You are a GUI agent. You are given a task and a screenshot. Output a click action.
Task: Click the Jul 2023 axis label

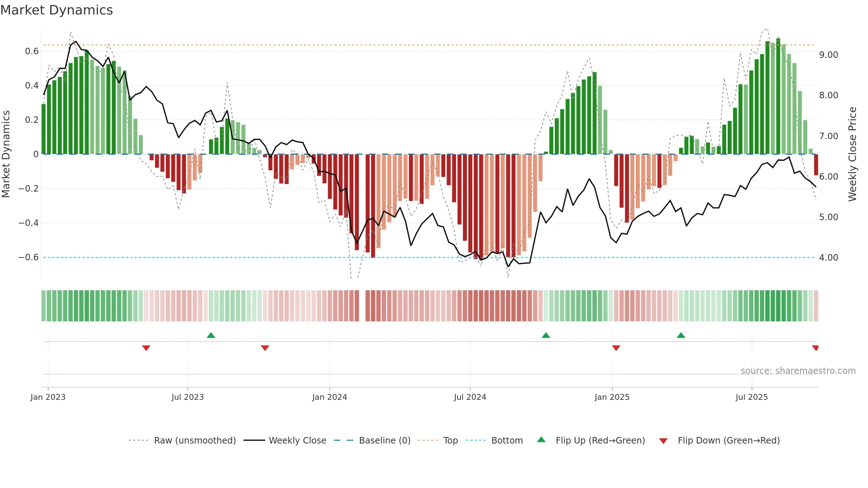188,397
